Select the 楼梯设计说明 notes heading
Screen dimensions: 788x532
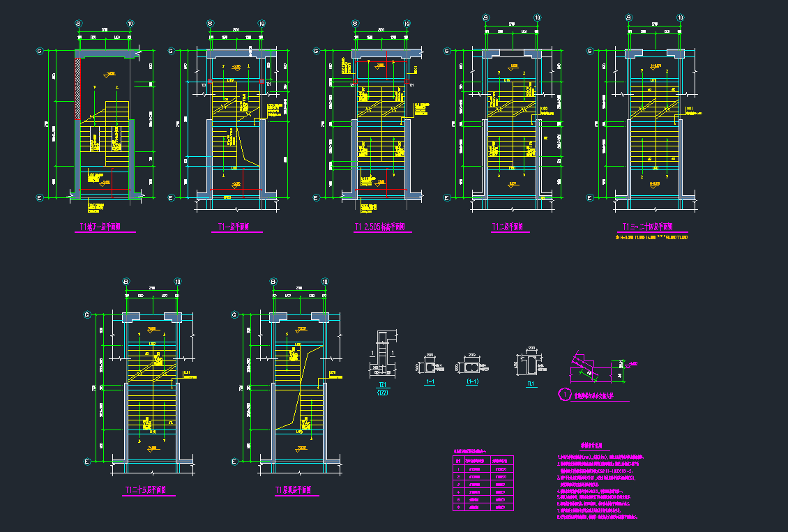[594, 446]
